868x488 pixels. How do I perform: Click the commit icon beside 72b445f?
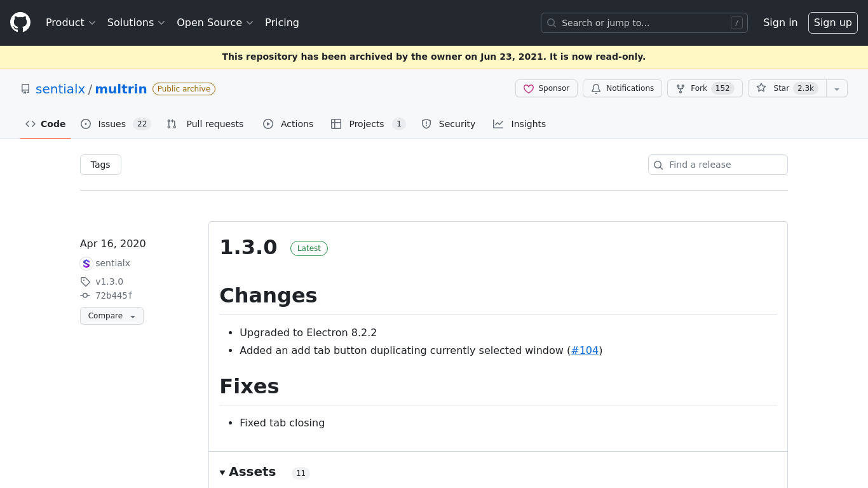click(85, 295)
